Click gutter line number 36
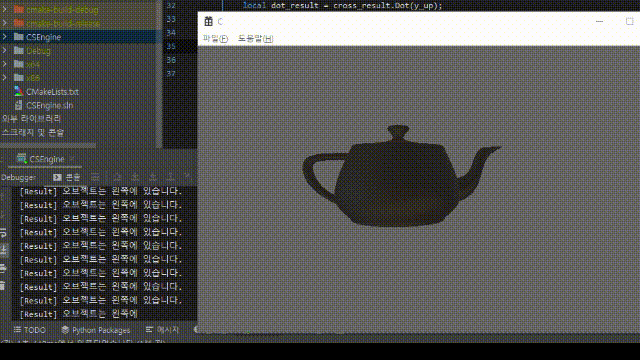This screenshot has width=640, height=360. tap(171, 60)
